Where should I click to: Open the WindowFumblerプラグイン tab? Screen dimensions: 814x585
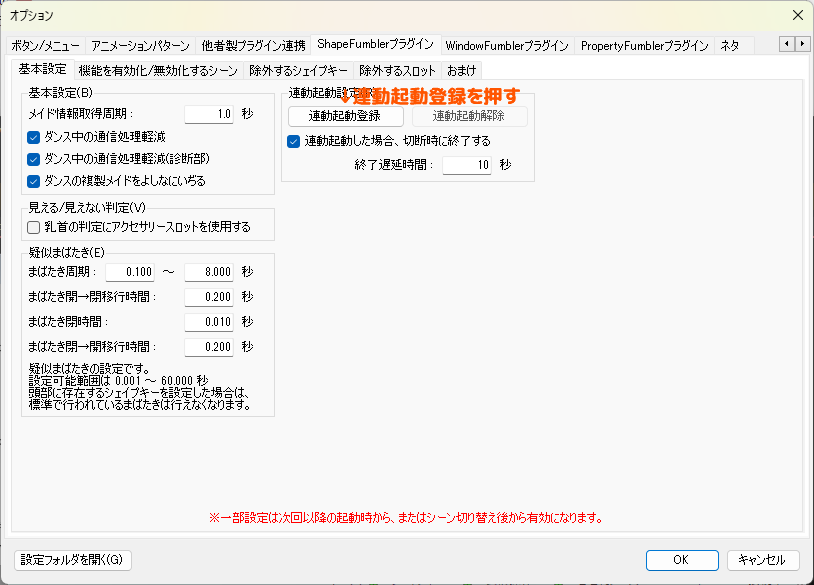pyautogui.click(x=506, y=46)
